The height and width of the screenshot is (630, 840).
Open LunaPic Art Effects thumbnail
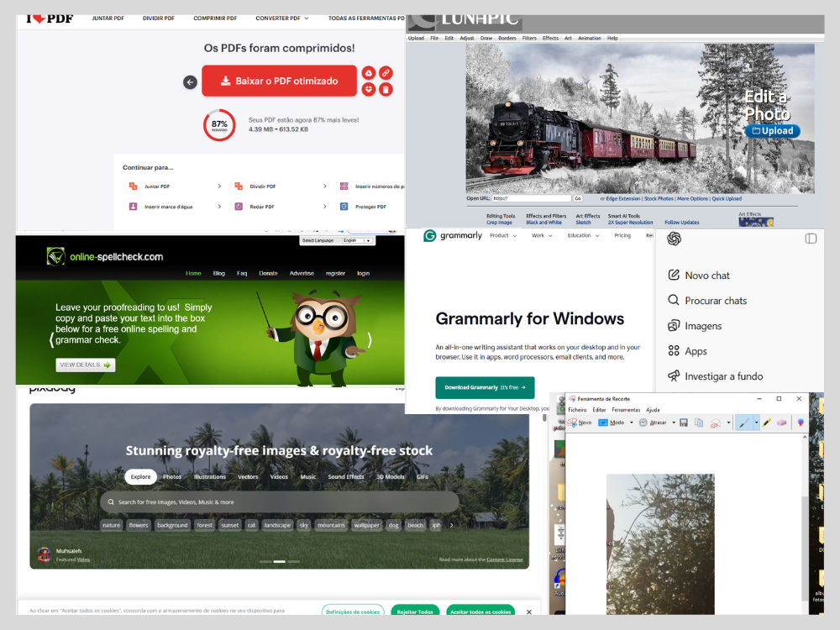coord(756,222)
